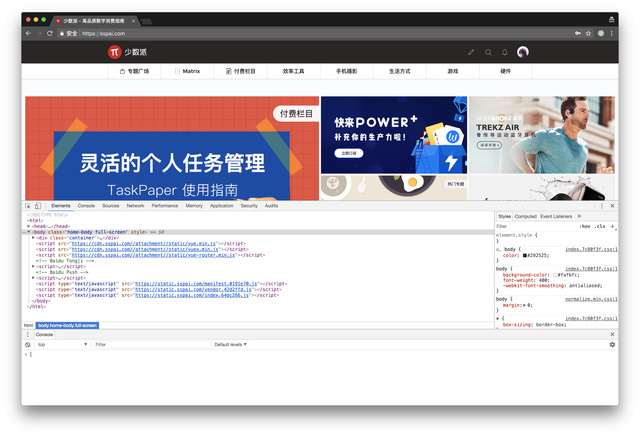
Task: Expand the script node after Baidu Tongji
Action: coord(33,266)
